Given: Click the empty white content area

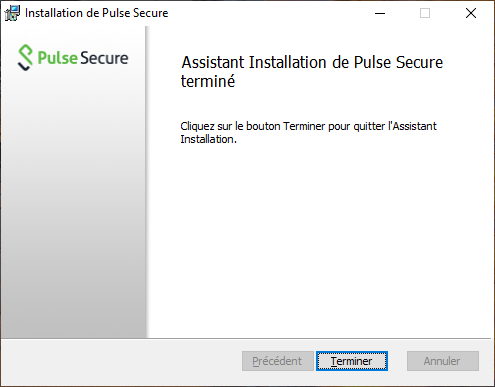Looking at the screenshot, I should (320, 240).
